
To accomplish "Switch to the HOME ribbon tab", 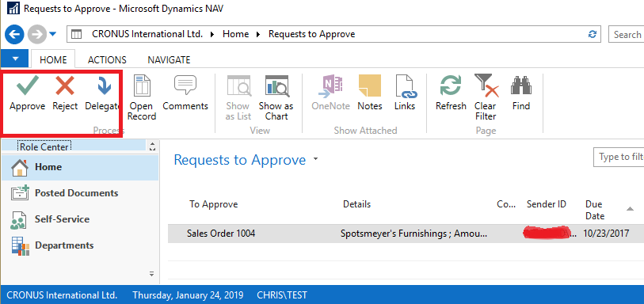I will click(x=53, y=60).
